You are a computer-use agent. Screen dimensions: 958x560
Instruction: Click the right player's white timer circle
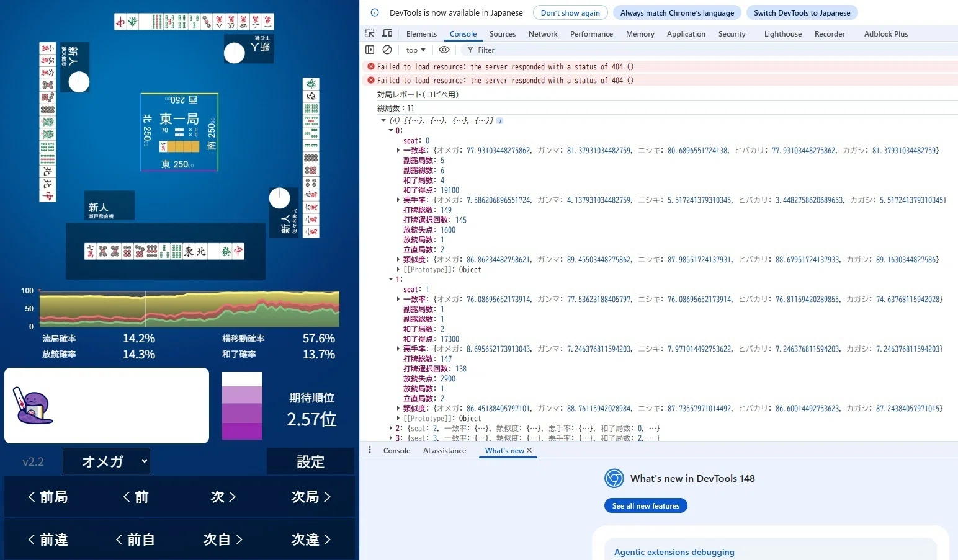(280, 198)
